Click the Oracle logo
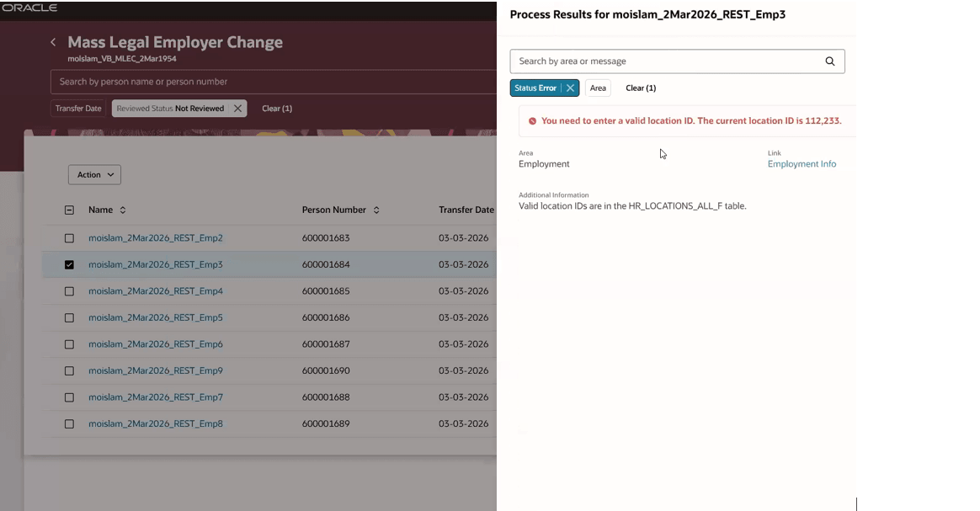The height and width of the screenshot is (511, 980). pyautogui.click(x=29, y=8)
